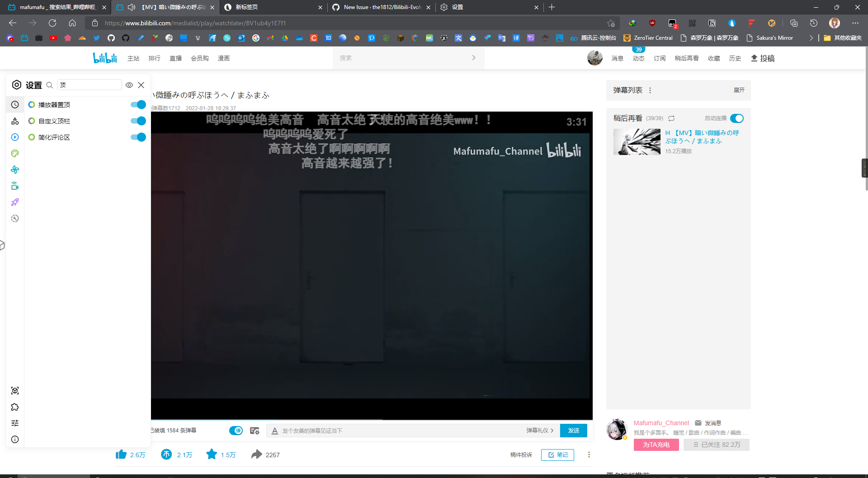The height and width of the screenshot is (478, 868).
Task: Toggle 自定义顶栏 switch
Action: coord(138,121)
